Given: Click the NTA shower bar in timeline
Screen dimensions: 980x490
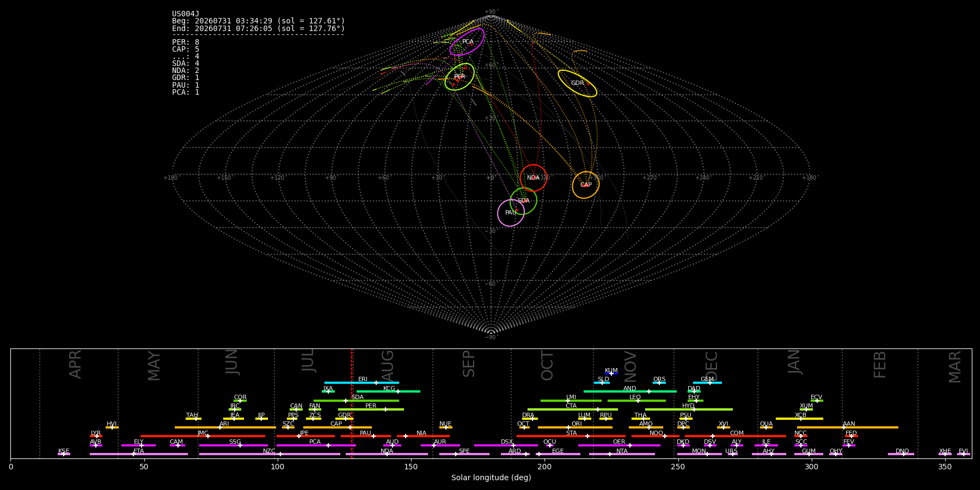Looking at the screenshot, I should pyautogui.click(x=622, y=454).
